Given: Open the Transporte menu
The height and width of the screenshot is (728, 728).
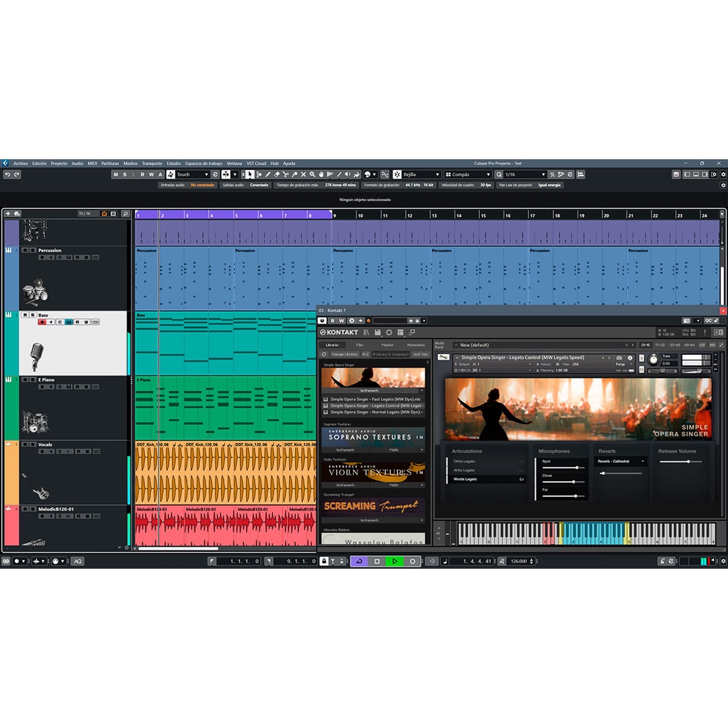Looking at the screenshot, I should coord(151,164).
